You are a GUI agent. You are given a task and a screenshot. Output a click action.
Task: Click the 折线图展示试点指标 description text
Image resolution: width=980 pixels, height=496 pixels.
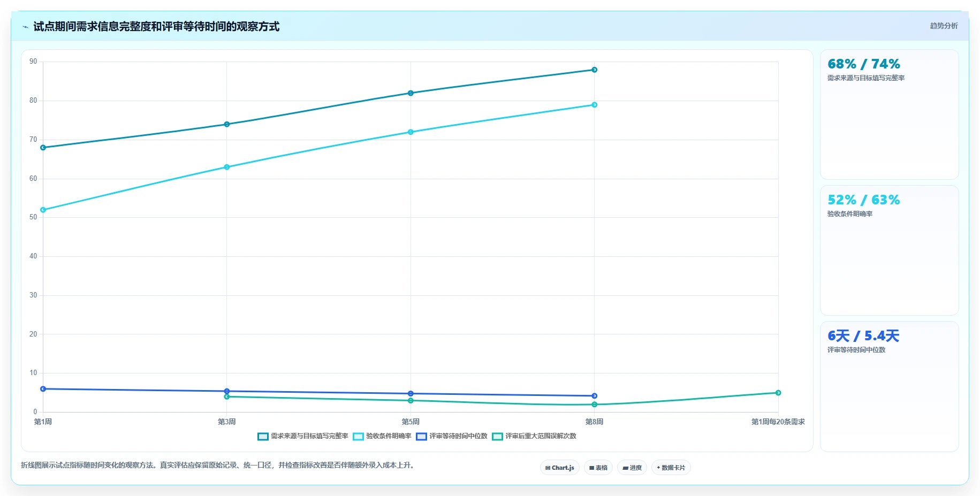218,466
